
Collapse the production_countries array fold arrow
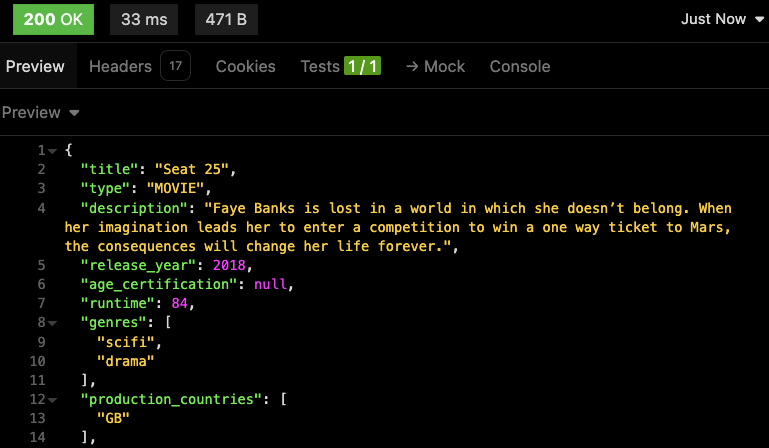coord(52,400)
